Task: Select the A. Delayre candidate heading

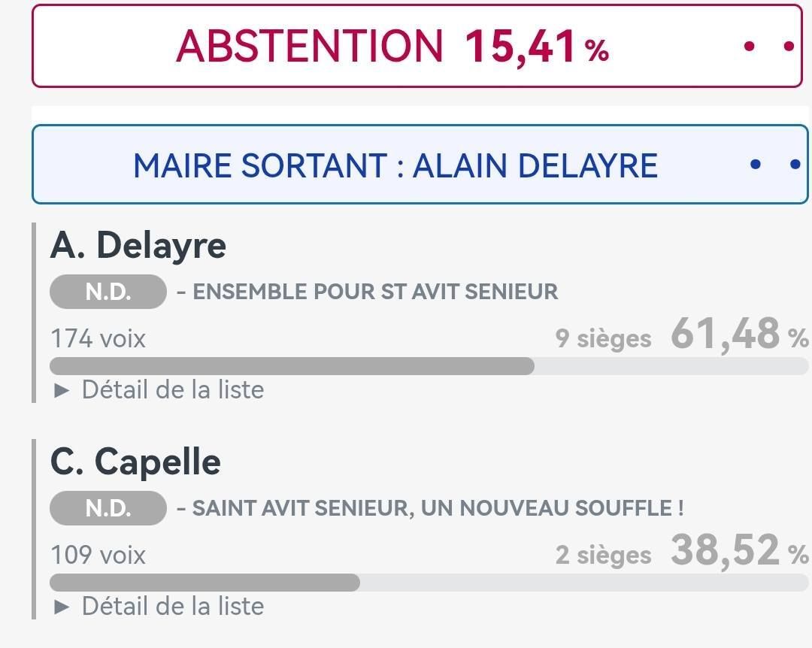Action: (138, 246)
